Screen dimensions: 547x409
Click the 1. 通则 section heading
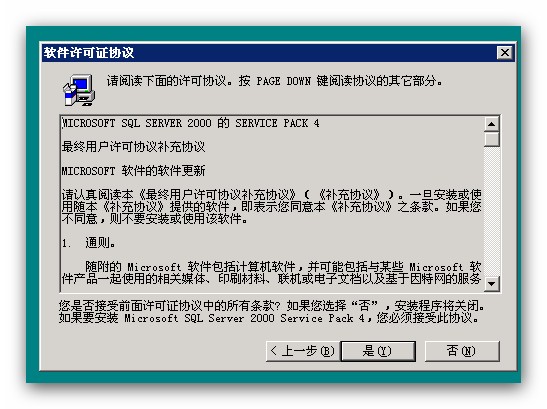89,243
